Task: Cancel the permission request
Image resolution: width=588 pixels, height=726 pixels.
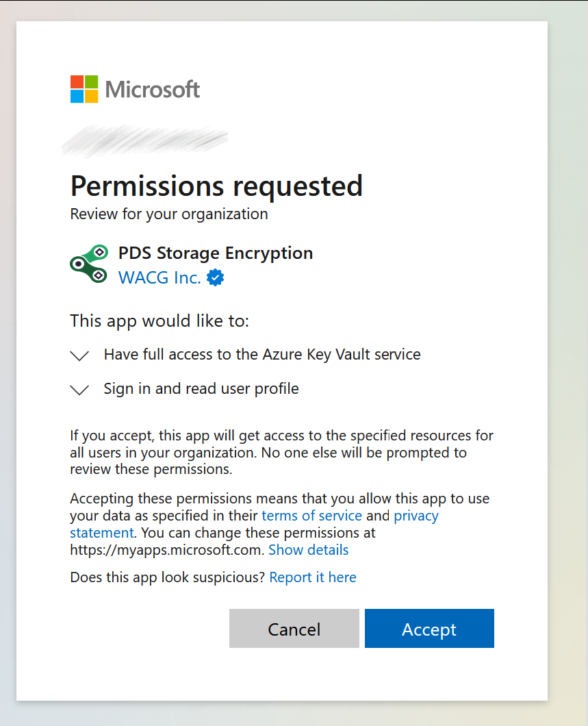Action: 294,628
